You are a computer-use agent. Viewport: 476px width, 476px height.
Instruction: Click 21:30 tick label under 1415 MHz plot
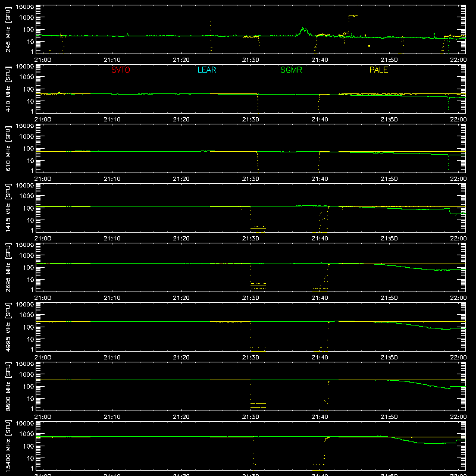pyautogui.click(x=250, y=239)
